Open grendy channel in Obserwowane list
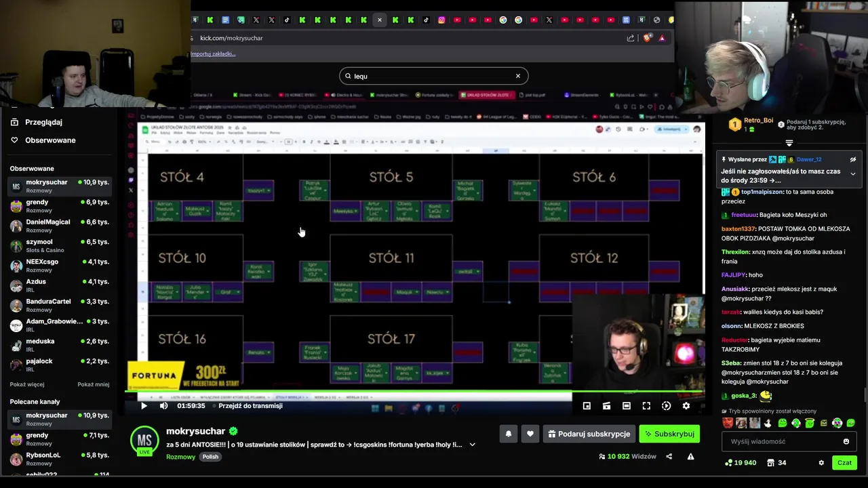Viewport: 868px width, 488px height. (60, 206)
